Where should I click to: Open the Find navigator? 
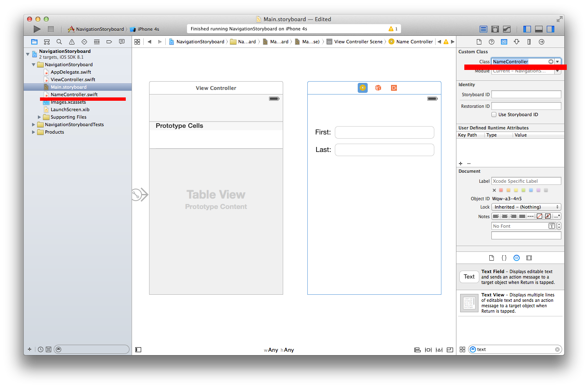click(59, 42)
